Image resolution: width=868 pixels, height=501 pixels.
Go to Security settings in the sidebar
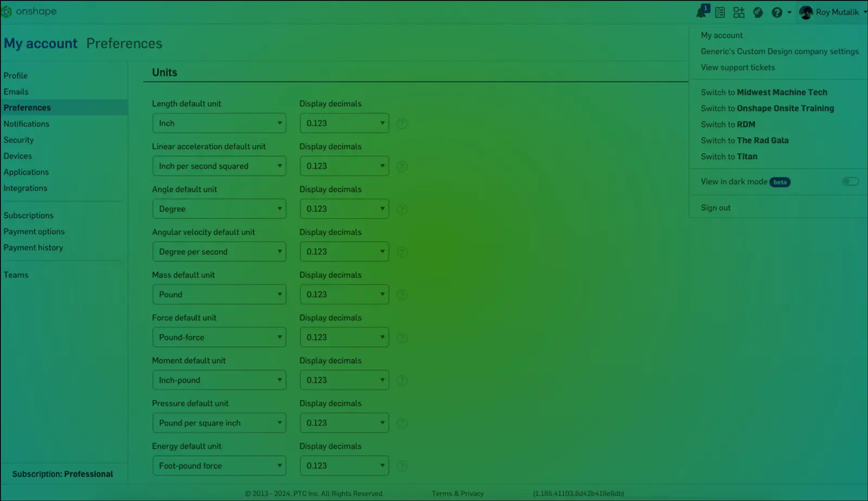pyautogui.click(x=19, y=139)
